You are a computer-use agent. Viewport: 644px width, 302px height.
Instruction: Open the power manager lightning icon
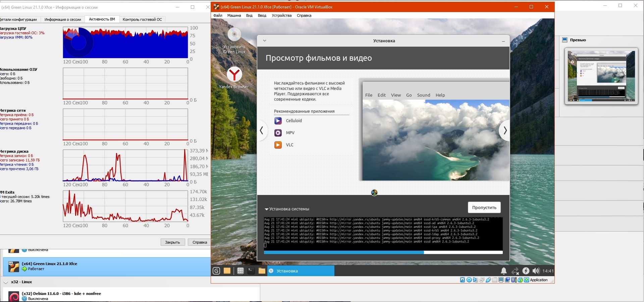point(526,271)
